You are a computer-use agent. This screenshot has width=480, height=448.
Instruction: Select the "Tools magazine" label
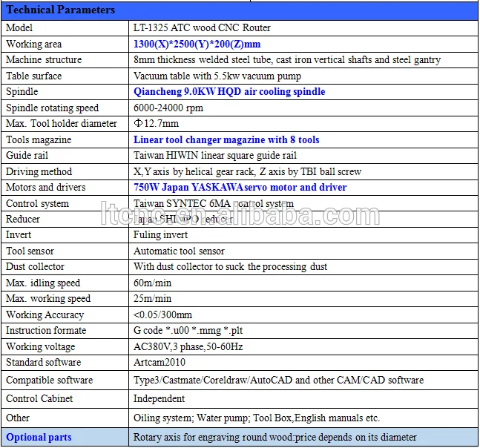[39, 139]
